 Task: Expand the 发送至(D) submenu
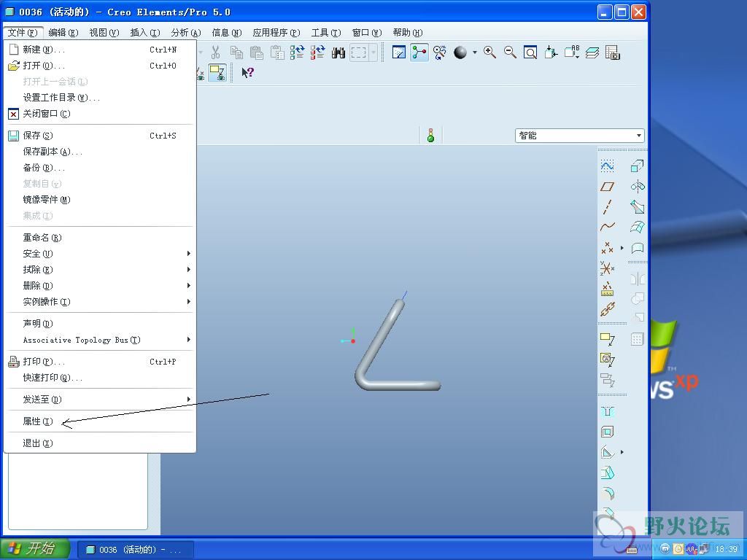click(189, 399)
